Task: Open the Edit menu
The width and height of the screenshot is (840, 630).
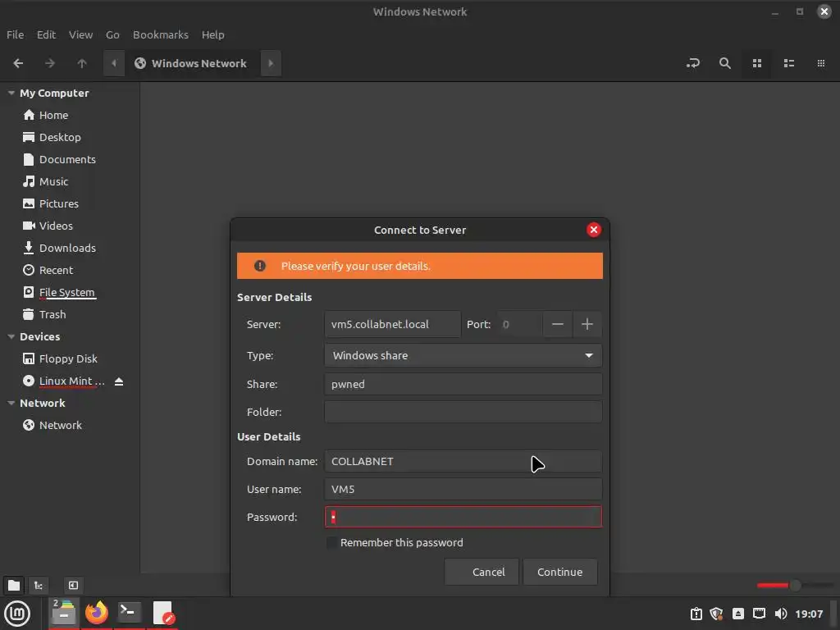Action: click(x=46, y=34)
